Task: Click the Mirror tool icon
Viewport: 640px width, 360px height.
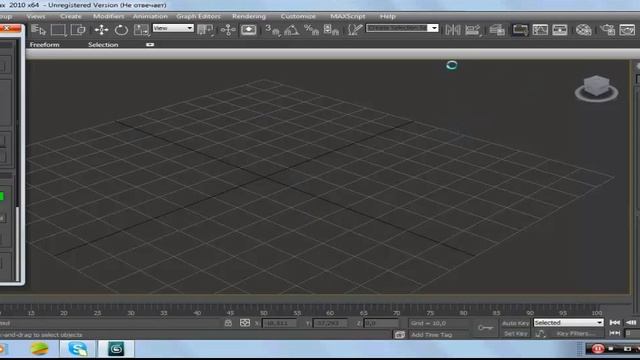Action: (x=453, y=30)
